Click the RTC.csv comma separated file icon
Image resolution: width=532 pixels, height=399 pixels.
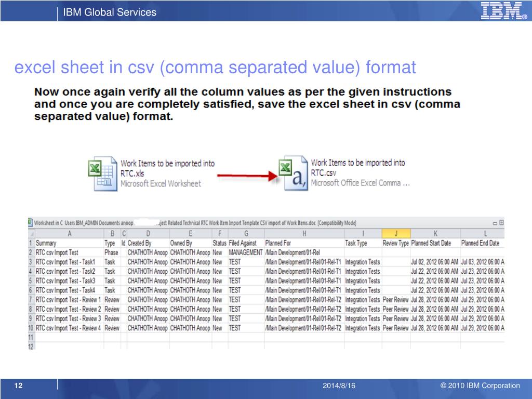click(x=293, y=173)
